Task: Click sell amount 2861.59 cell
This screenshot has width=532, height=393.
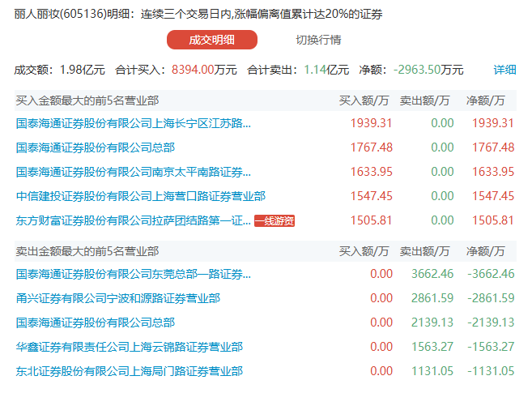Action: (x=432, y=298)
